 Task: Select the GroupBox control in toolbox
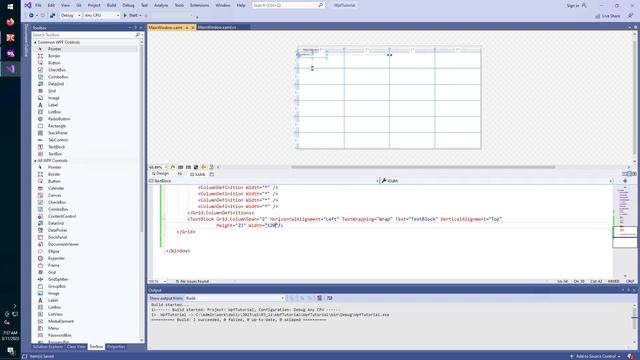57,286
